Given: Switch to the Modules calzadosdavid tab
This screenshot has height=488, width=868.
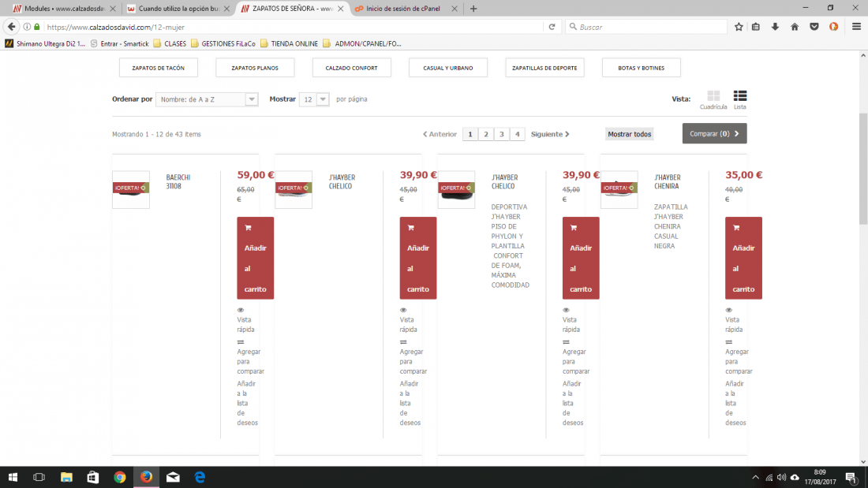Looking at the screenshot, I should pyautogui.click(x=64, y=9).
